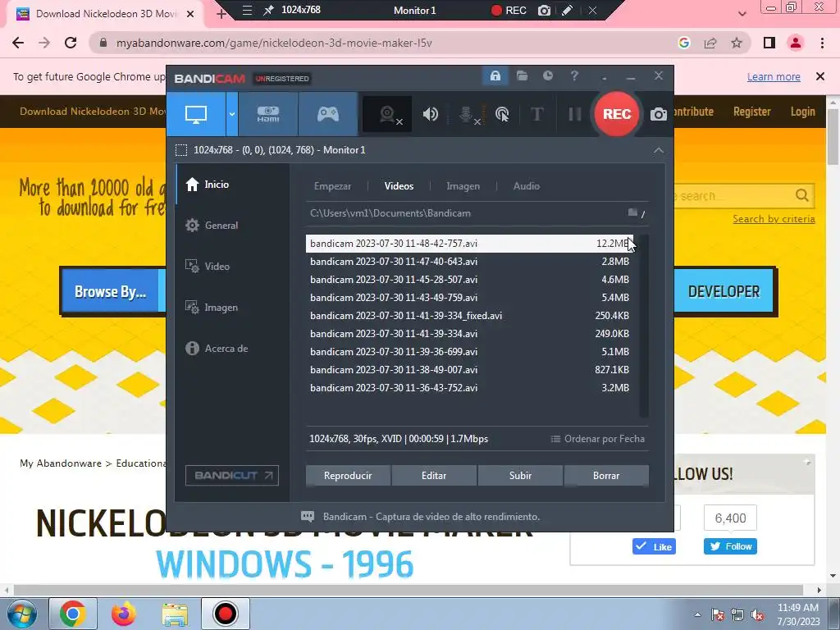Open scheduled recording clock icon
Screen dimensions: 840x630
[x=547, y=75]
